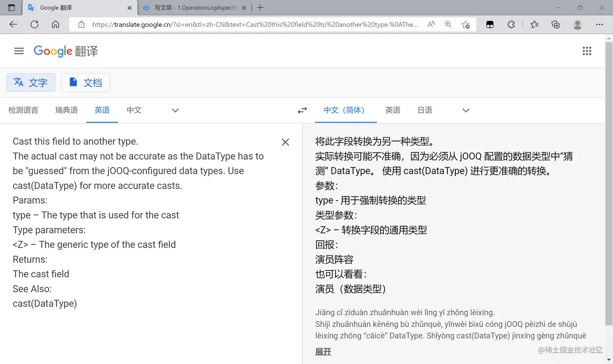Choose 中文 as source language
613x364 pixels.
tap(134, 110)
